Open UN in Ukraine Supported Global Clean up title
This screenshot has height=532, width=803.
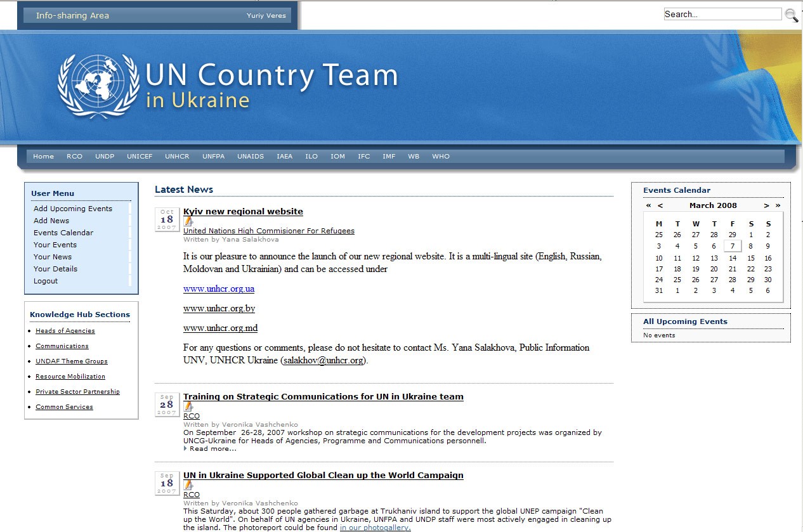coord(323,476)
